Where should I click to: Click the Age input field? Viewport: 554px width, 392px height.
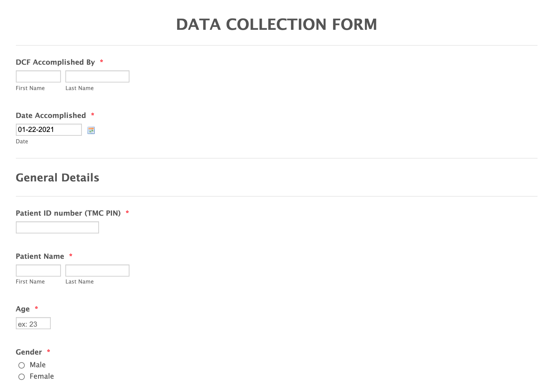click(x=33, y=323)
